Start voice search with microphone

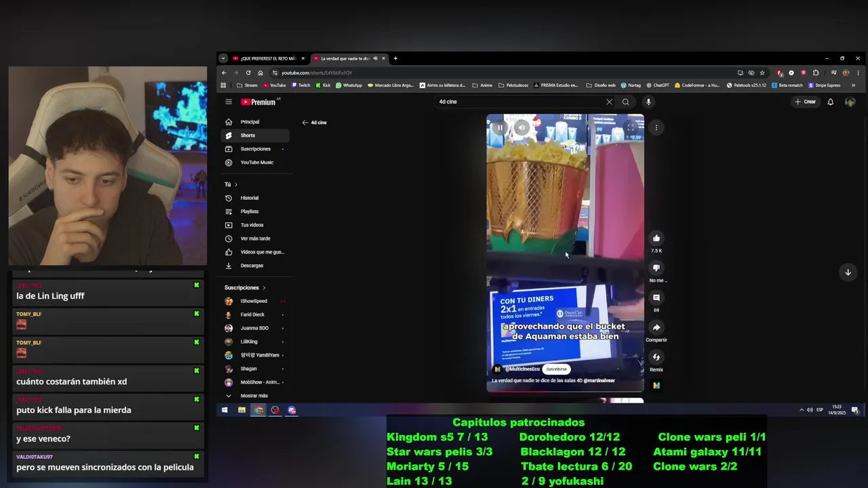(x=648, y=102)
